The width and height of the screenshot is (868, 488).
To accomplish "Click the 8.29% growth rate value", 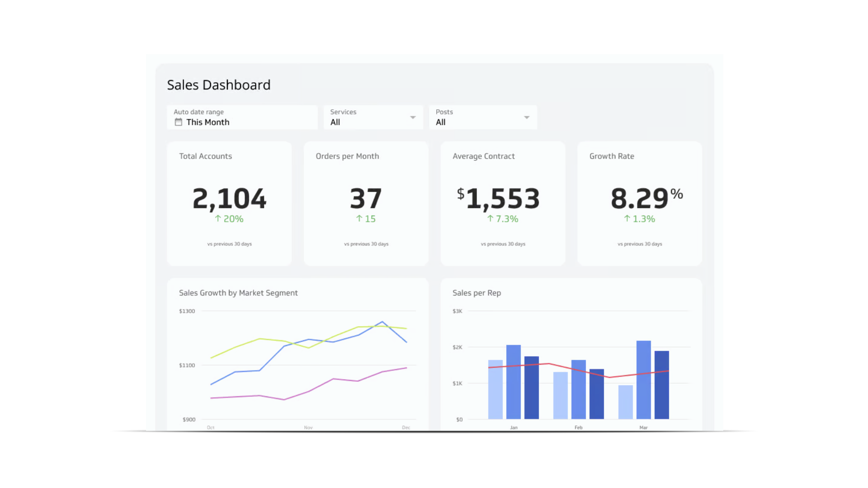I will 647,198.
